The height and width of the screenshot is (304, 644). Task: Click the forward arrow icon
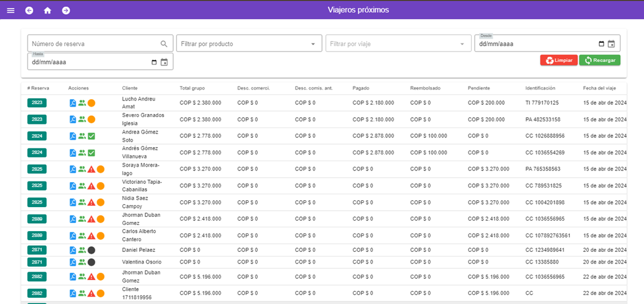coord(66,10)
